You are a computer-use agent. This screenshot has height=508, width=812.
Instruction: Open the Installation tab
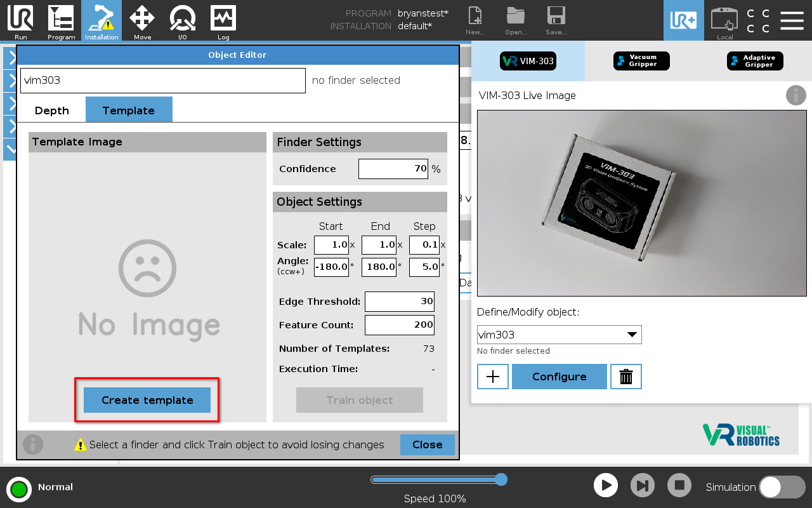[x=101, y=21]
